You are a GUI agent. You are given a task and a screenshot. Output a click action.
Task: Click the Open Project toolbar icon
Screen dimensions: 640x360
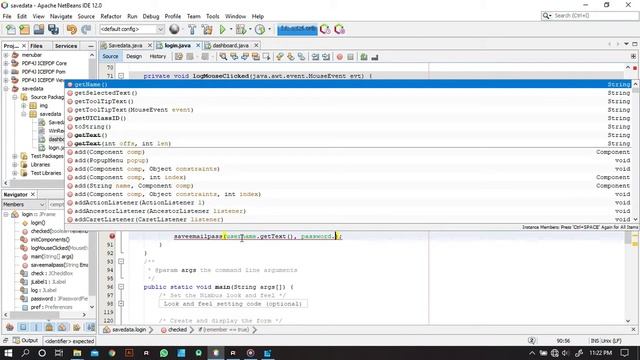click(39, 29)
